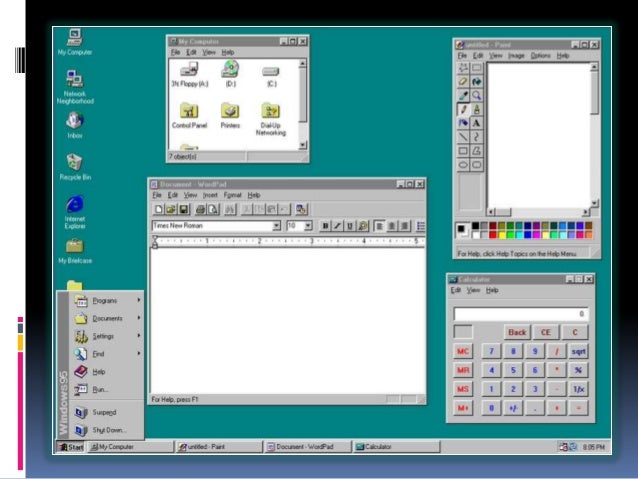Pick the yellow color swatch in Paint

pyautogui.click(x=502, y=235)
